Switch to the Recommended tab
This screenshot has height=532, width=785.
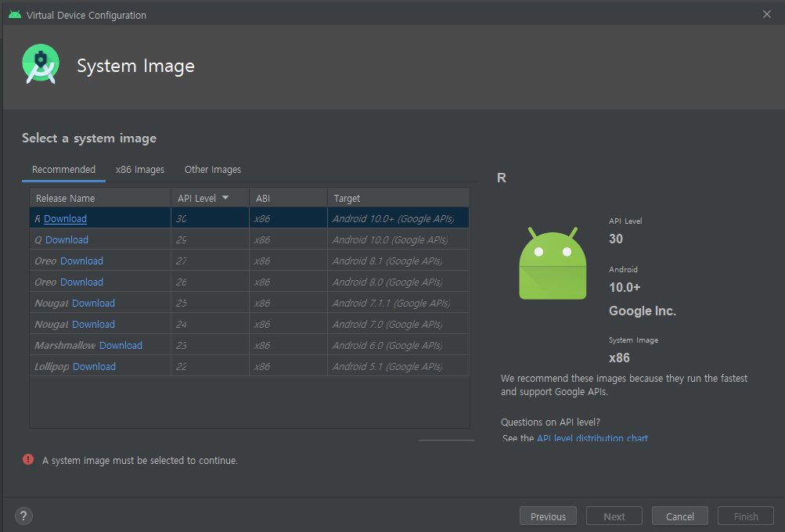pyautogui.click(x=63, y=170)
